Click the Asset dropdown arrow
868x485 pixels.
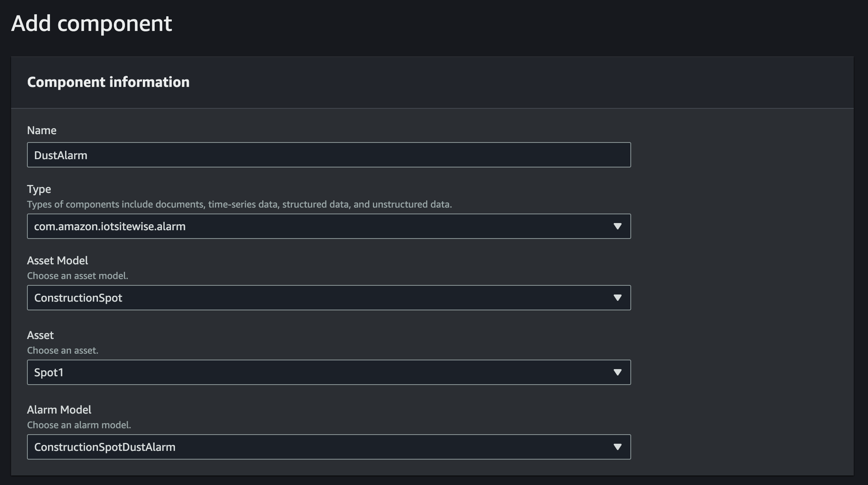pos(618,372)
